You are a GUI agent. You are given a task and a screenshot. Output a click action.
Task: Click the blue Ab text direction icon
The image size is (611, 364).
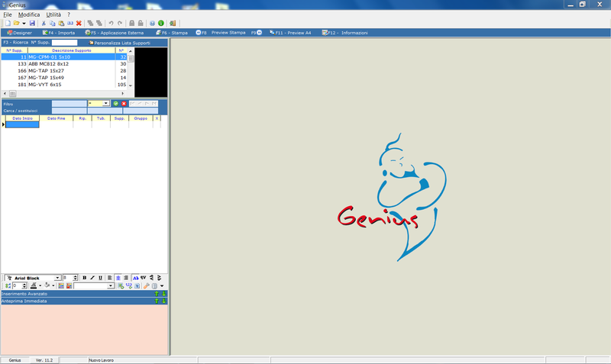click(136, 278)
